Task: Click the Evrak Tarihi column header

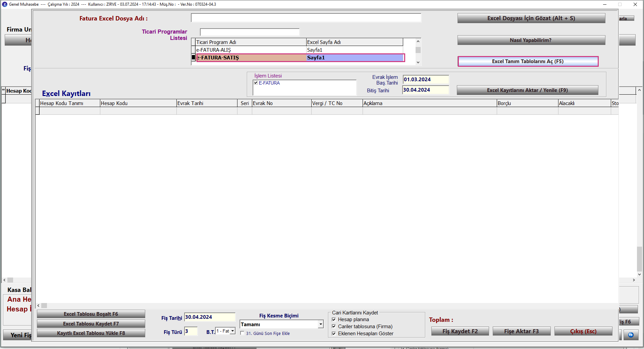Action: pyautogui.click(x=207, y=103)
